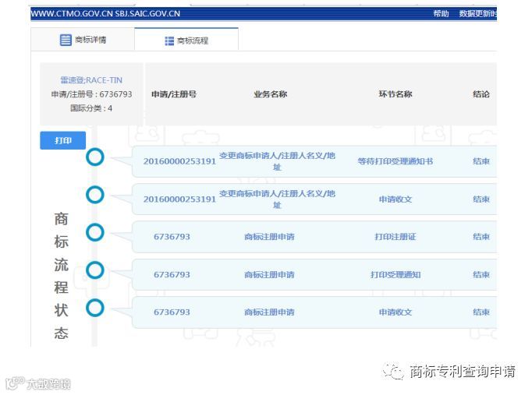532x395 pixels.
Task: Click the 结论 column header
Action: 481,94
